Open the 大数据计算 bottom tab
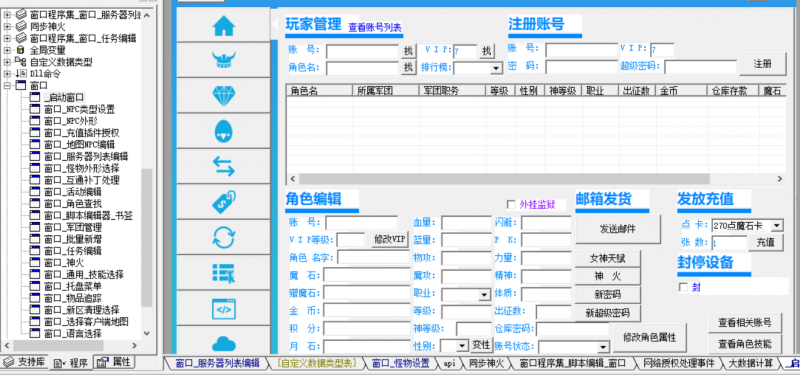Image resolution: width=800 pixels, height=375 pixels. tap(750, 363)
